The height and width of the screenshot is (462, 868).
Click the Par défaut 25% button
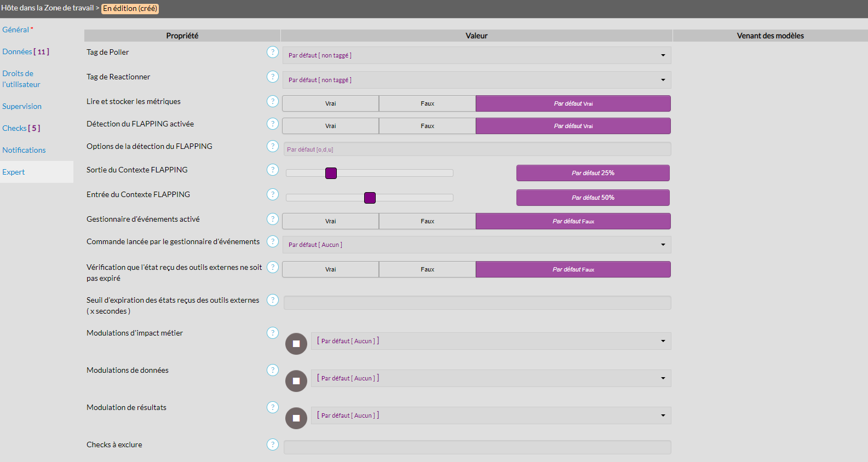[x=593, y=173]
